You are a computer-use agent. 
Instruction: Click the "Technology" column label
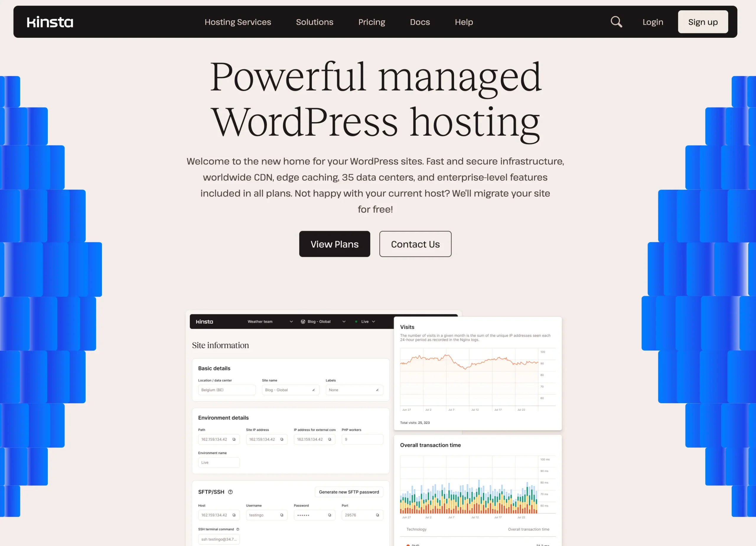(416, 529)
